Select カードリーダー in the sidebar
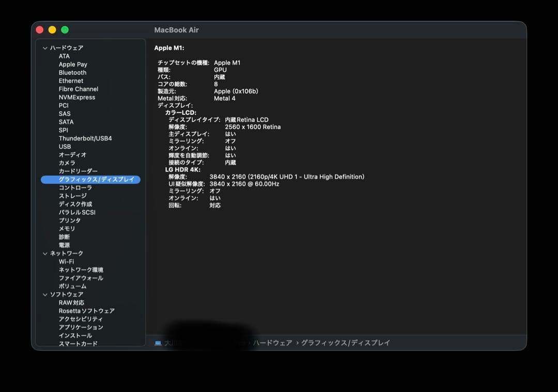The image size is (558, 392). [78, 171]
